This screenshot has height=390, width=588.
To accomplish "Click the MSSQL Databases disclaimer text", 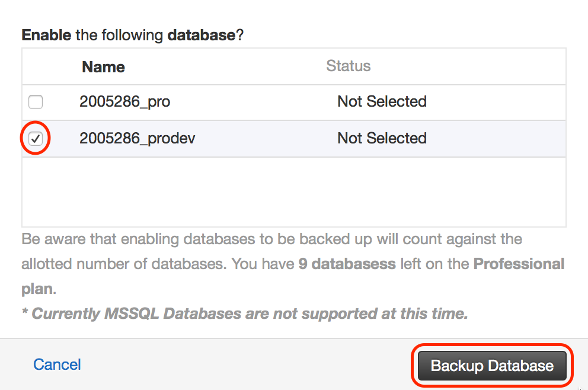I will pyautogui.click(x=245, y=313).
